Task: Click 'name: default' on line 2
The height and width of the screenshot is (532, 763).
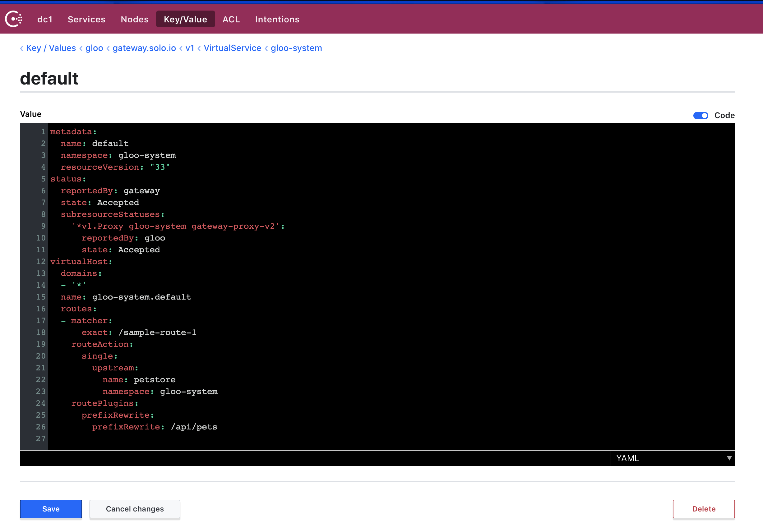Action: coord(95,144)
